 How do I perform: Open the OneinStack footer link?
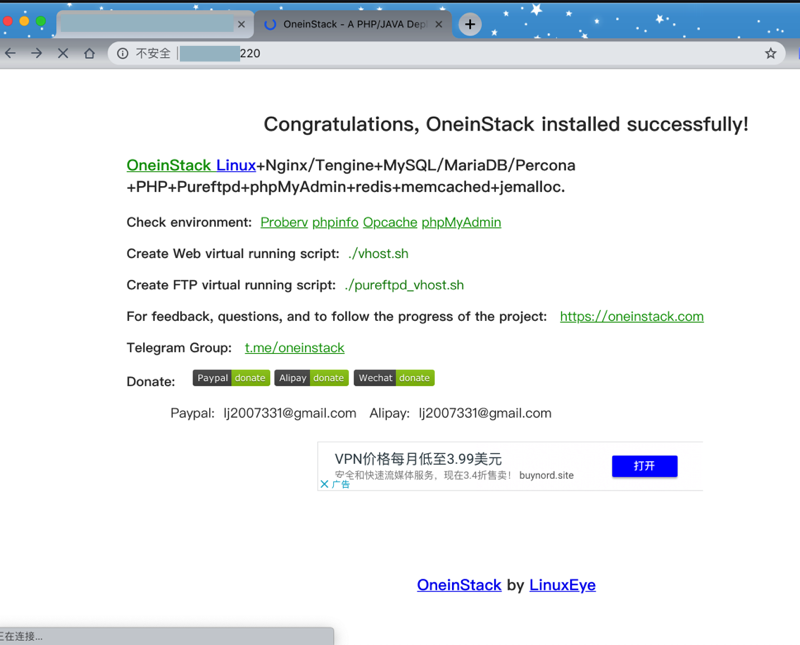(x=459, y=585)
